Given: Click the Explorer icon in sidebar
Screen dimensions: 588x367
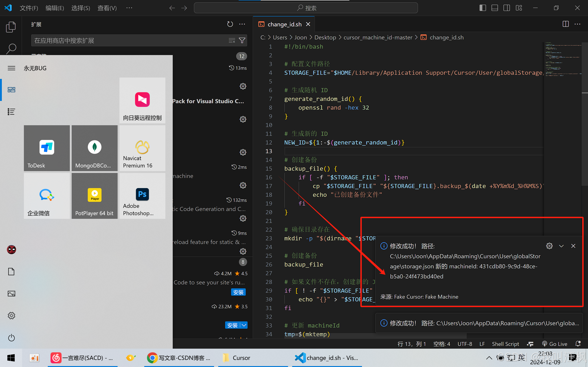Looking at the screenshot, I should 11,27.
